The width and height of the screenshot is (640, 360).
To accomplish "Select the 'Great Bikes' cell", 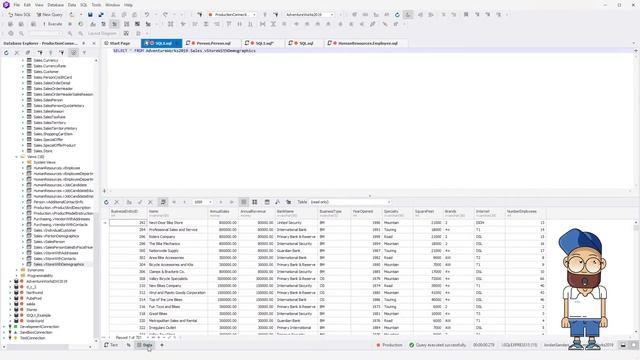I will click(x=177, y=314).
